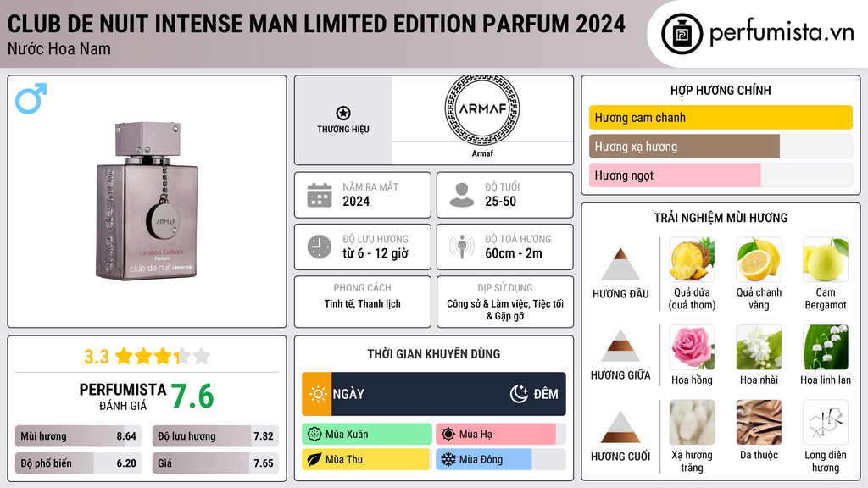
Task: Click the Hương xạ hương brown bar
Action: point(684,147)
